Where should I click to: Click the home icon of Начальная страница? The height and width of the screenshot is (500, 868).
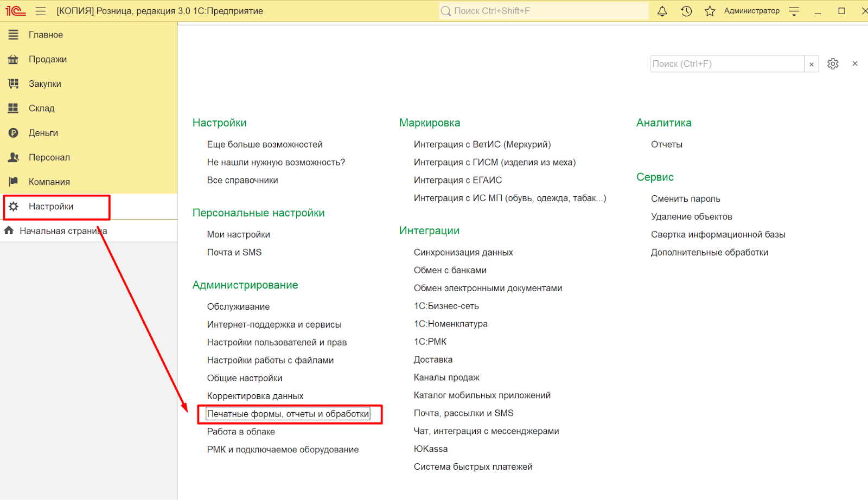[9, 230]
